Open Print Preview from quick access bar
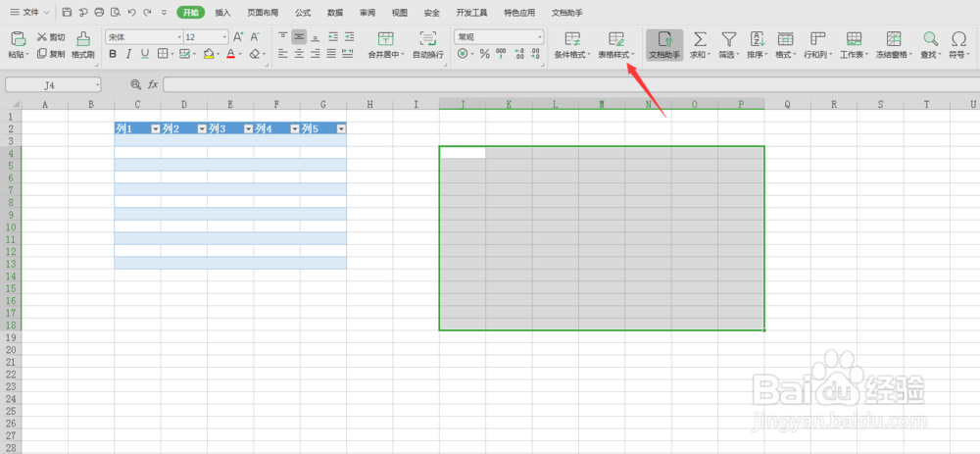The height and width of the screenshot is (454, 980). click(x=115, y=12)
